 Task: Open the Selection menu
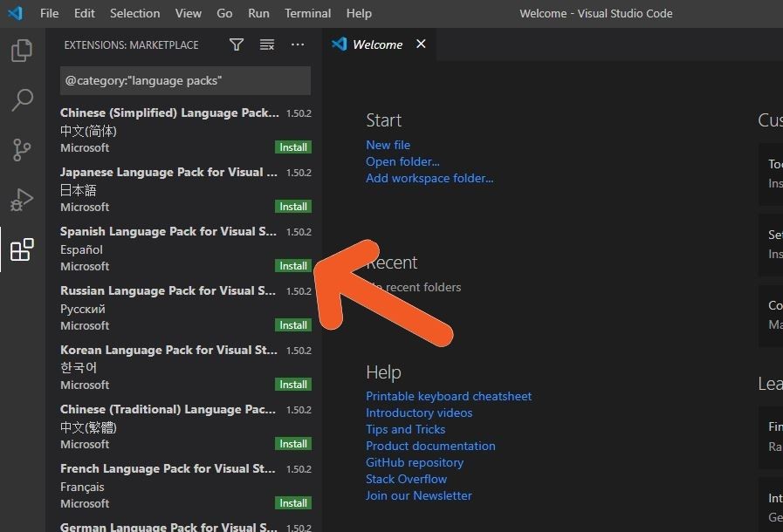point(134,13)
